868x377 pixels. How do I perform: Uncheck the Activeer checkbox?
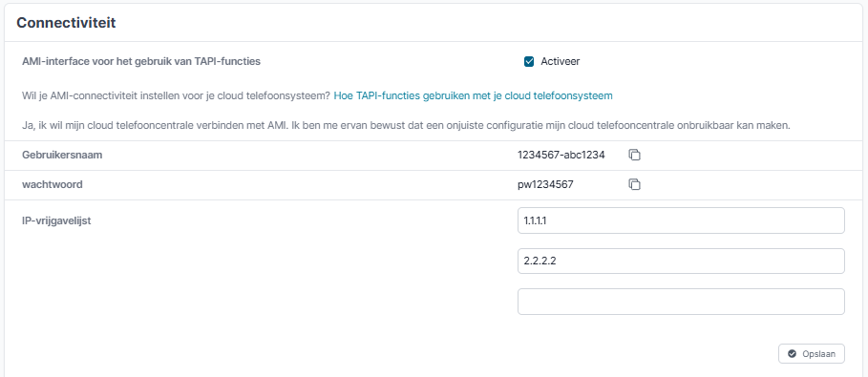[x=529, y=61]
